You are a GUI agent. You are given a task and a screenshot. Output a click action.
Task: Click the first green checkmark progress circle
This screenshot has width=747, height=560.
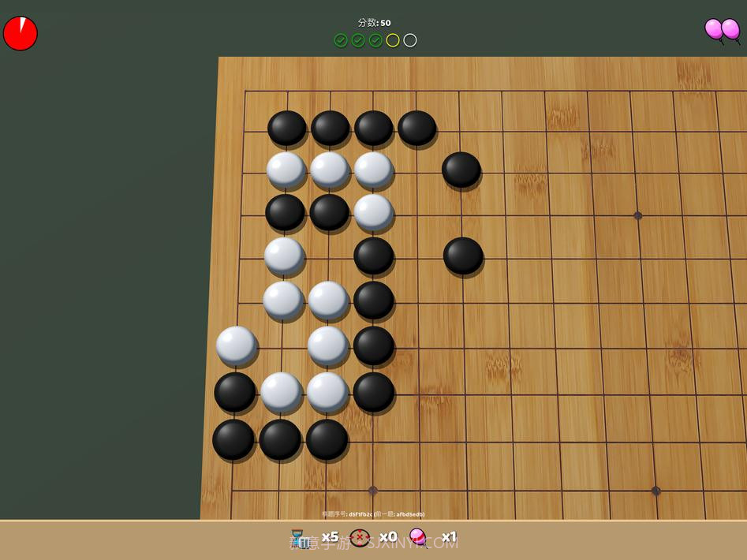[340, 40]
